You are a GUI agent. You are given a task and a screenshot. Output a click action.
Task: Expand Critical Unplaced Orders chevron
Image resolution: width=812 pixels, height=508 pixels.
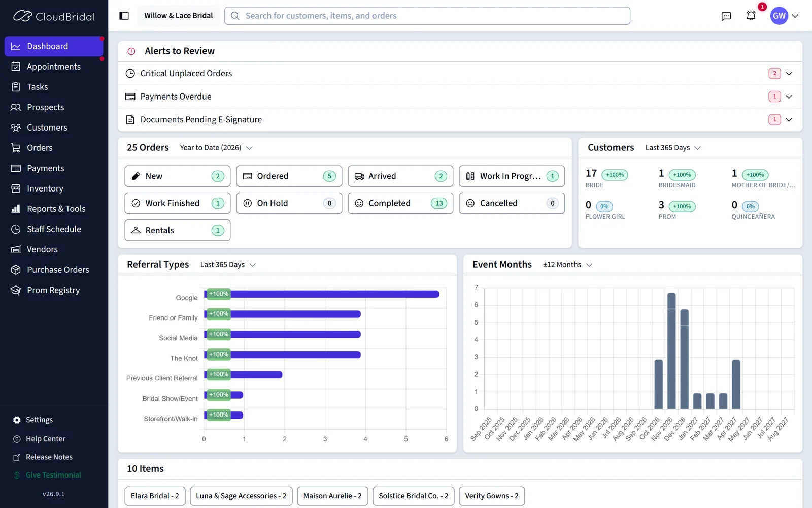(x=789, y=74)
